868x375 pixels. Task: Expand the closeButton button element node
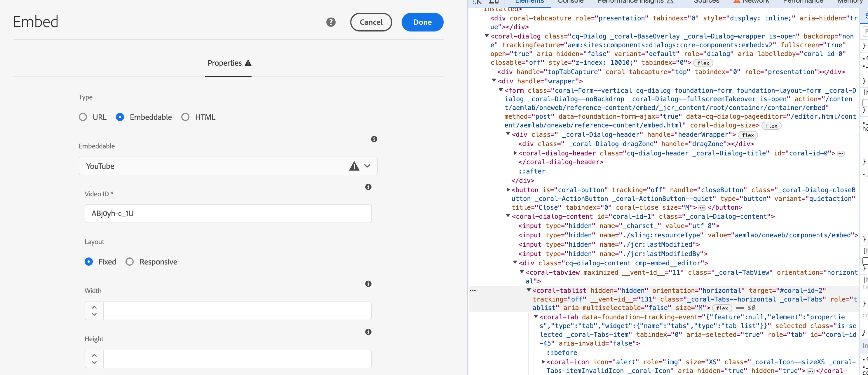tap(508, 190)
